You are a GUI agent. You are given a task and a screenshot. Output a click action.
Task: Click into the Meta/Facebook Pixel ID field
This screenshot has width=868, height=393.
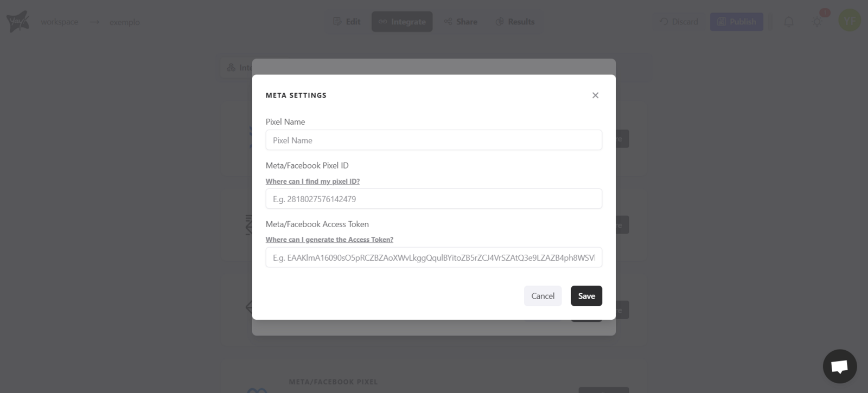(433, 199)
